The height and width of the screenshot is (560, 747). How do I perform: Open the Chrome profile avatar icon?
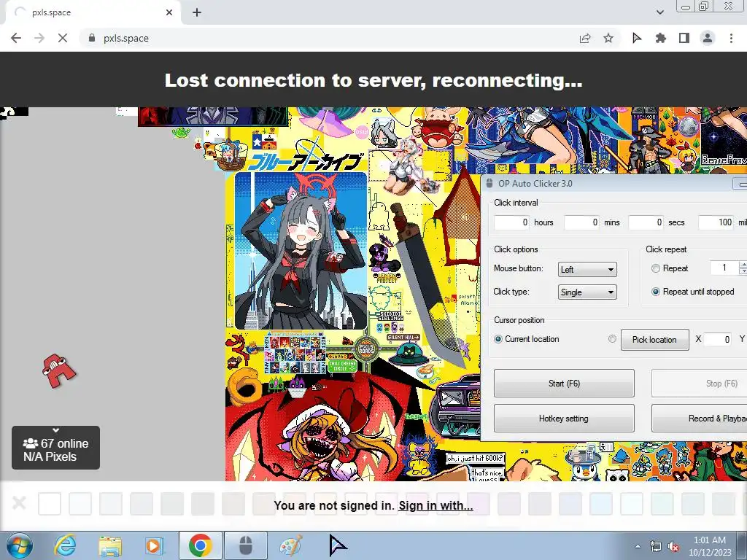[708, 38]
